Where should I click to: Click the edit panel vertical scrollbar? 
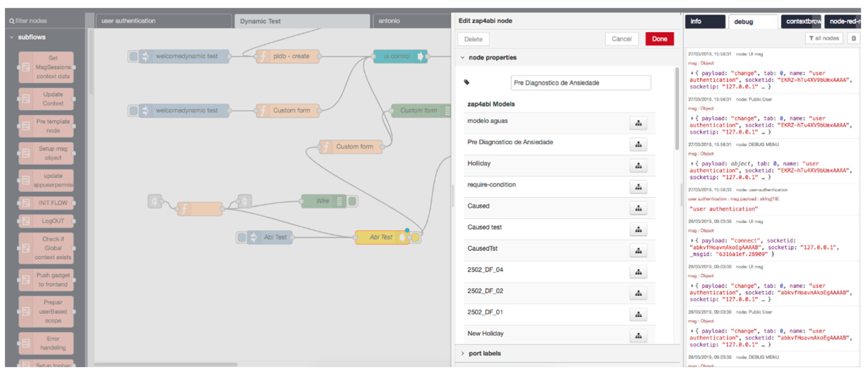pos(677,108)
